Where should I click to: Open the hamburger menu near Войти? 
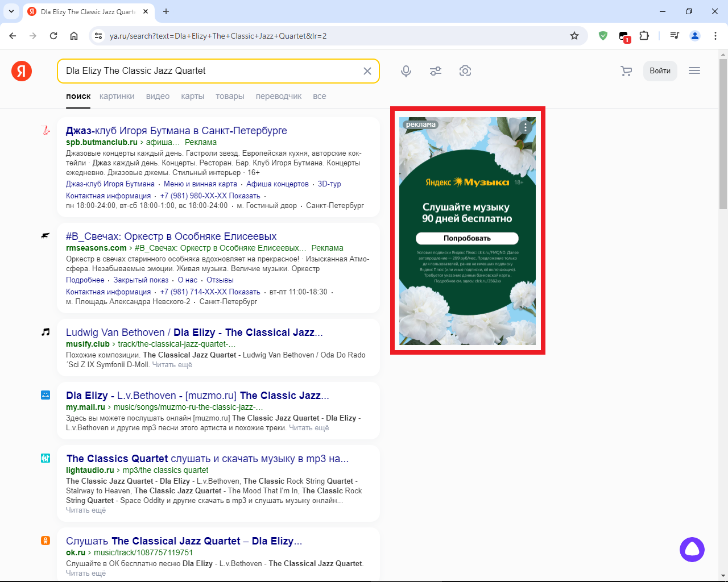pyautogui.click(x=694, y=70)
